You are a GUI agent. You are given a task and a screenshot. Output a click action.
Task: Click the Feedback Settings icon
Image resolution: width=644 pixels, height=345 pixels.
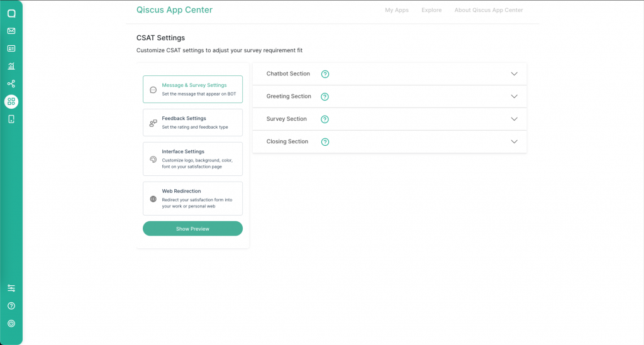click(x=153, y=123)
